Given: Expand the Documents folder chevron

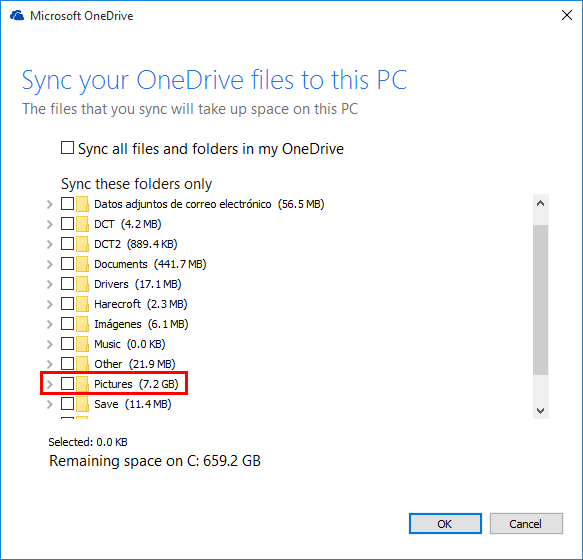Looking at the screenshot, I should [49, 264].
